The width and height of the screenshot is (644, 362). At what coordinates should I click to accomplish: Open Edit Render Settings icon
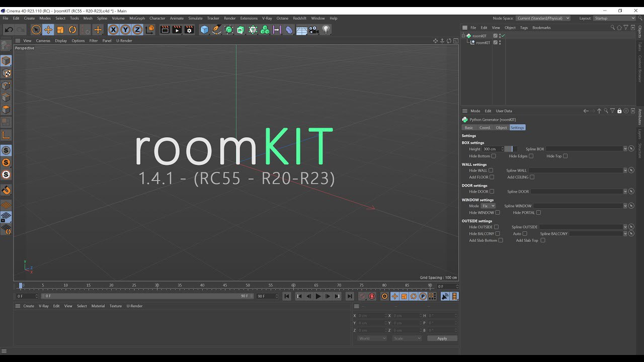point(189,30)
